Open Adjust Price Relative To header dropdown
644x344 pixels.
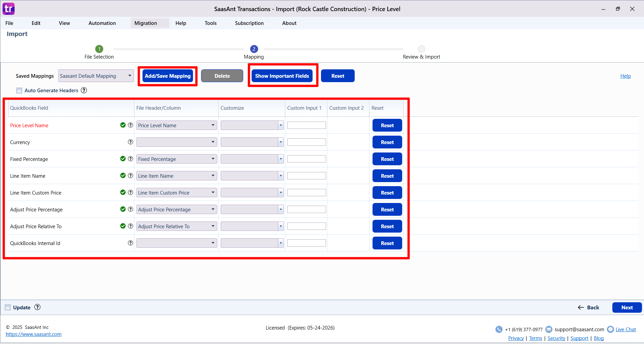[x=176, y=226]
